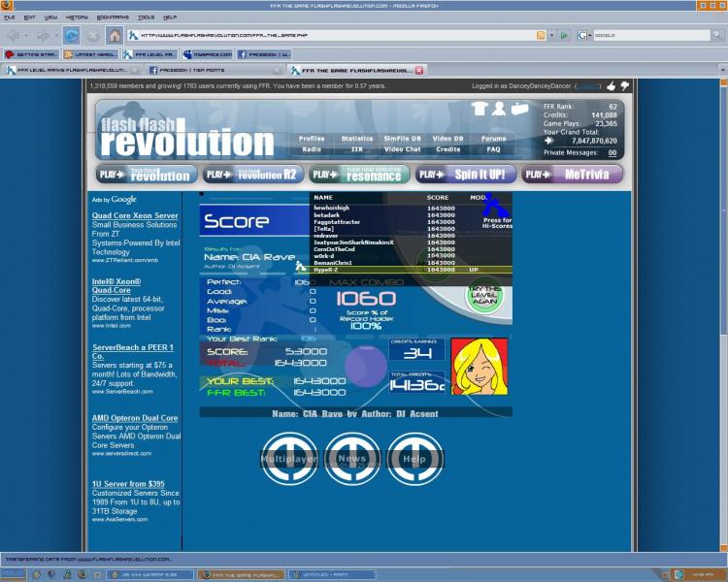
Task: Click the Multiplayer round button
Action: pos(289,459)
